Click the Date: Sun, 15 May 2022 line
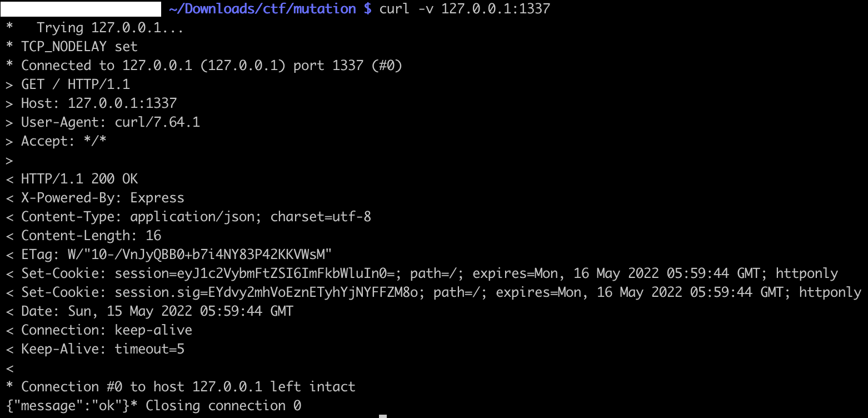The width and height of the screenshot is (868, 418). [157, 311]
